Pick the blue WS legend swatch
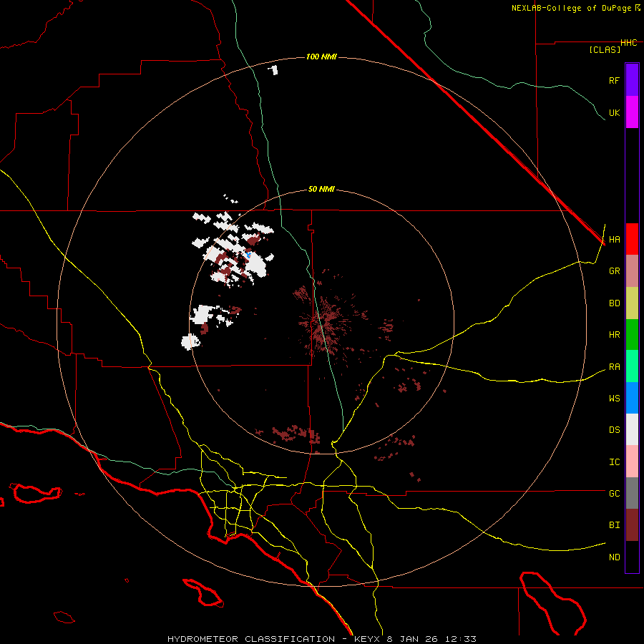644x644 pixels. [632, 398]
